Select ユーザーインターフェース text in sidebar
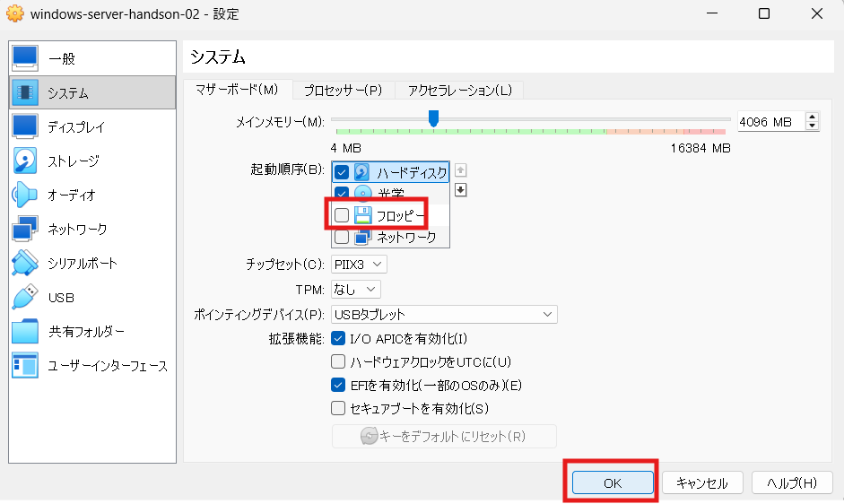This screenshot has width=844, height=504. (x=108, y=366)
